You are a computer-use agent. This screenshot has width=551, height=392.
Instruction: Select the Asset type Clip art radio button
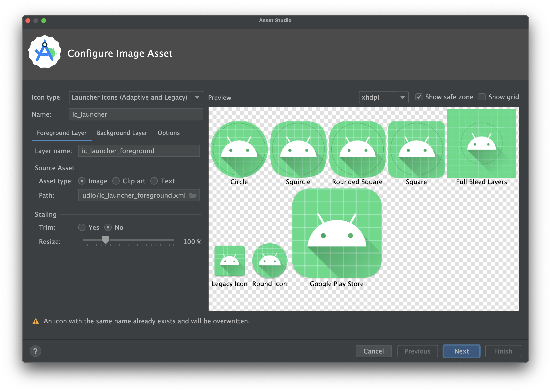pyautogui.click(x=117, y=181)
